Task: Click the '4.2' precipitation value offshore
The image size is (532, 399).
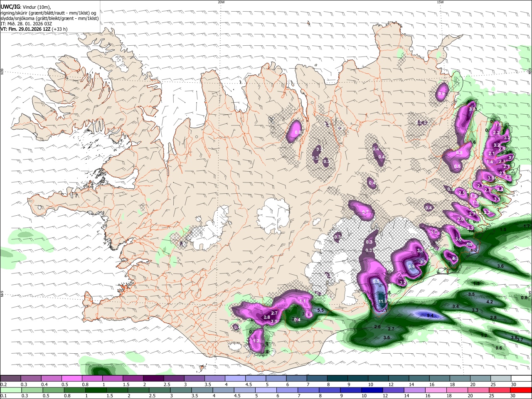Action: coord(490,302)
